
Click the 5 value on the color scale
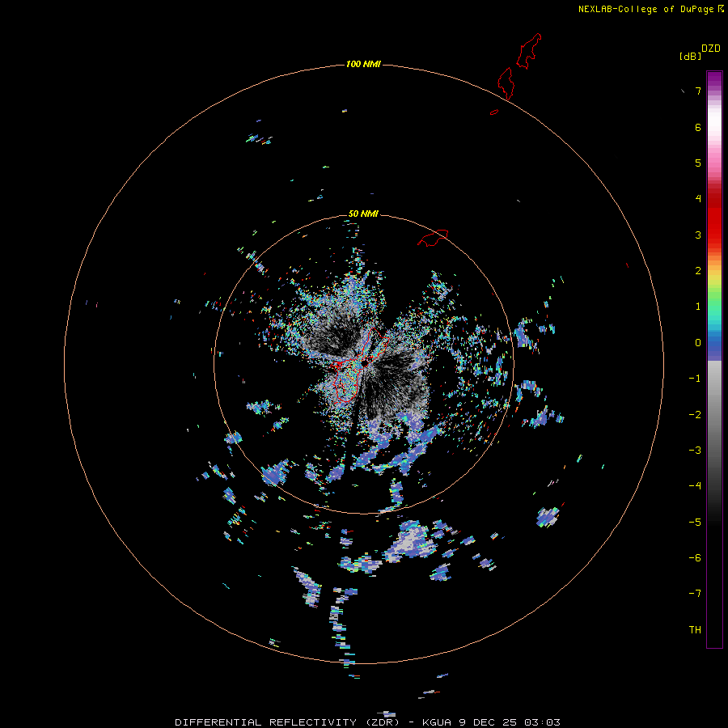click(698, 163)
